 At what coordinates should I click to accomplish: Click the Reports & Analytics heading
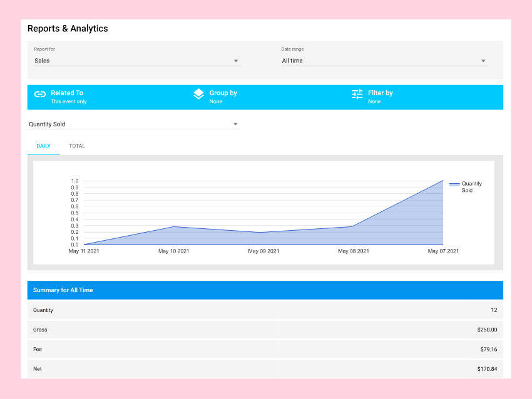(68, 29)
